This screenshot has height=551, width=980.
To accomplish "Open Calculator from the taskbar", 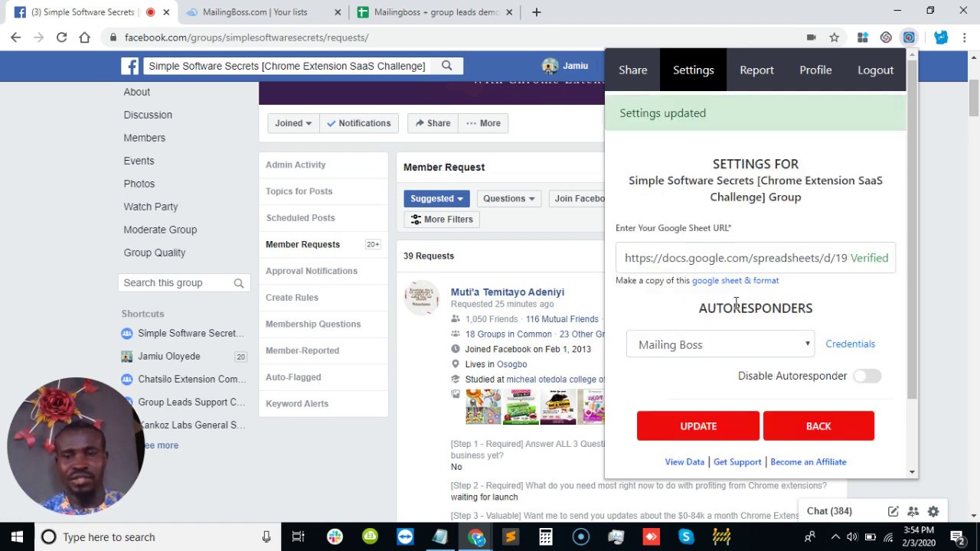I will [545, 537].
